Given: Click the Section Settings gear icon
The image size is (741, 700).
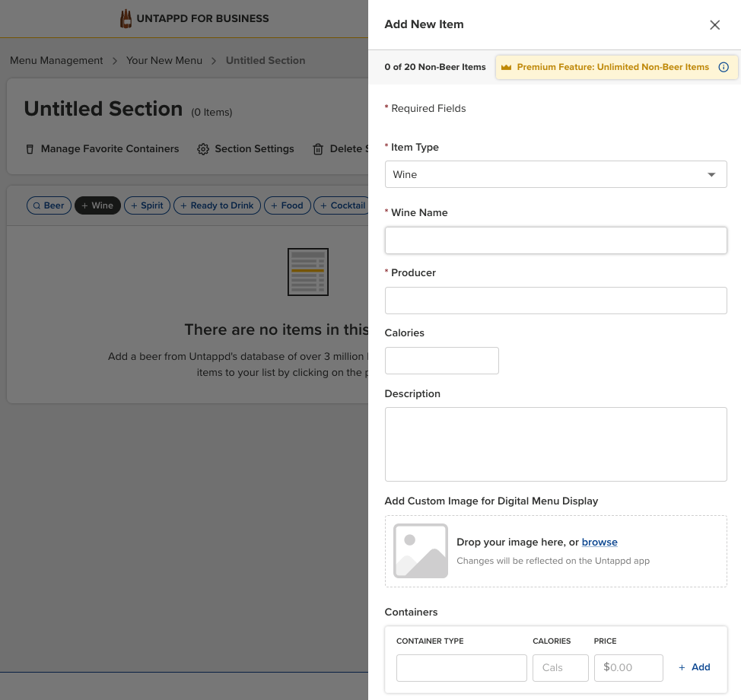Looking at the screenshot, I should pos(203,149).
